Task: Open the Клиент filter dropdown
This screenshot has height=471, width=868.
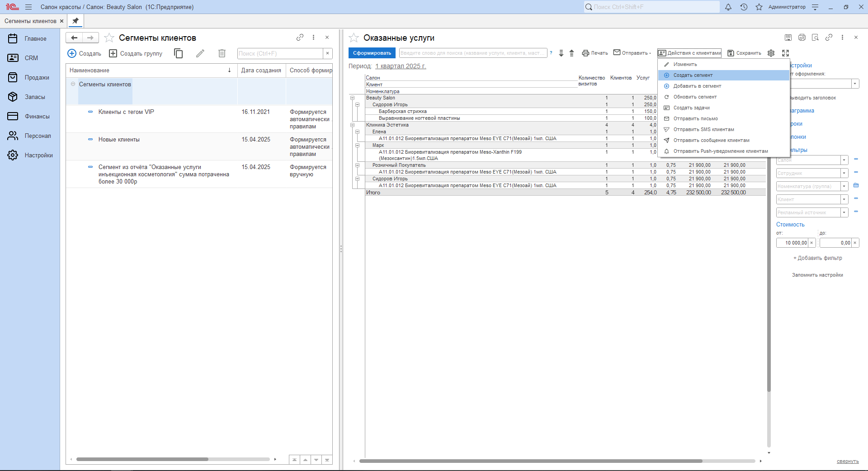Action: 844,199
